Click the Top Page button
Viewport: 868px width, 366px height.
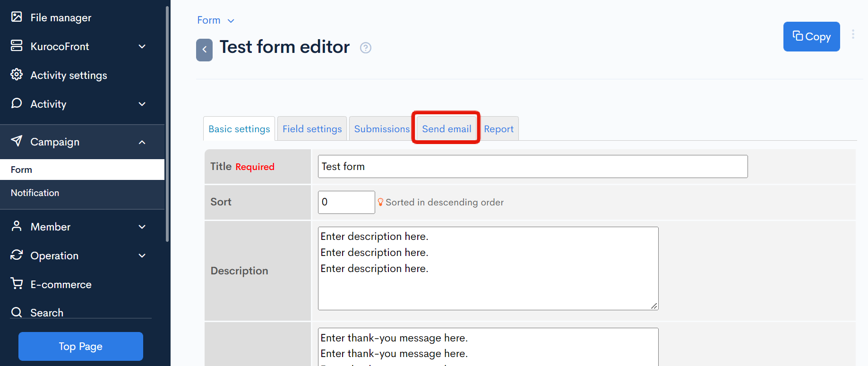tap(81, 346)
